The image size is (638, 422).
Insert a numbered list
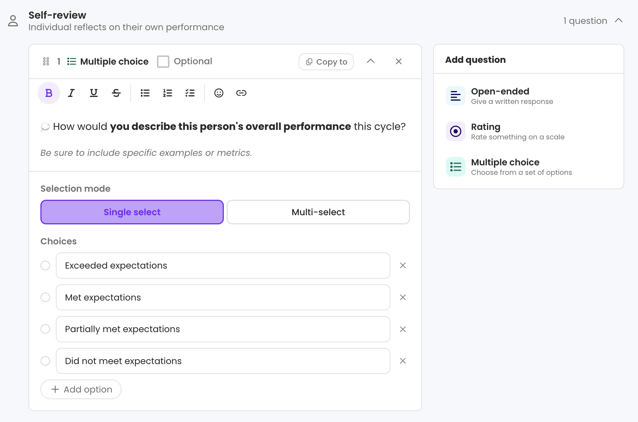pos(167,93)
